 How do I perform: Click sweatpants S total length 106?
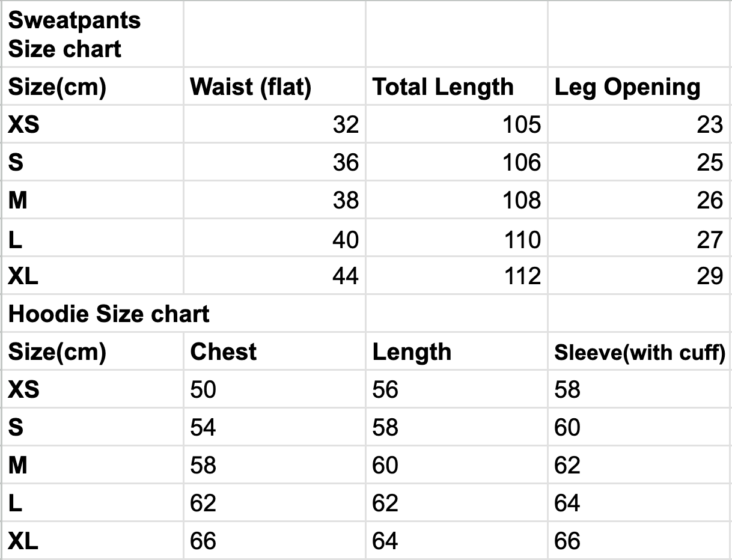point(522,162)
